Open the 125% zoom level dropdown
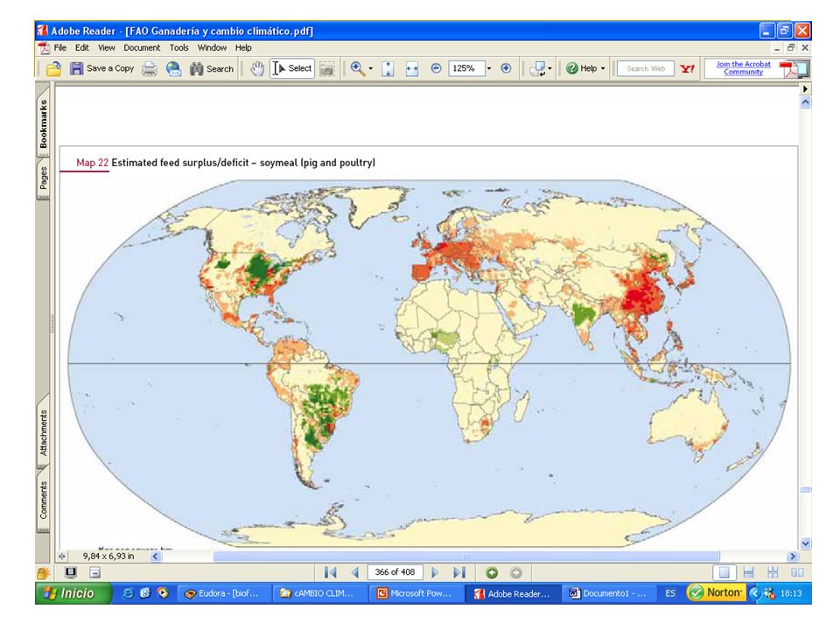 tap(489, 68)
